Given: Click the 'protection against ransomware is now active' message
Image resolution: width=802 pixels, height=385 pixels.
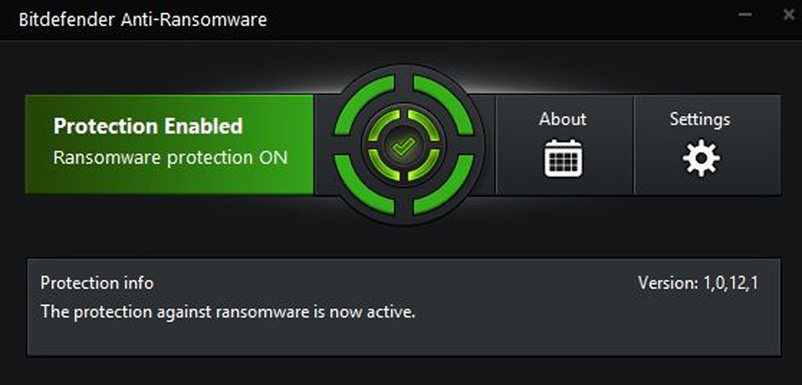Looking at the screenshot, I should tap(244, 311).
